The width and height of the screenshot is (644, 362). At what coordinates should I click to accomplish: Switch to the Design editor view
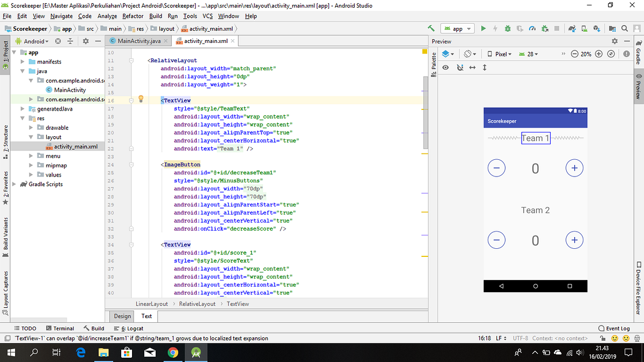click(122, 316)
